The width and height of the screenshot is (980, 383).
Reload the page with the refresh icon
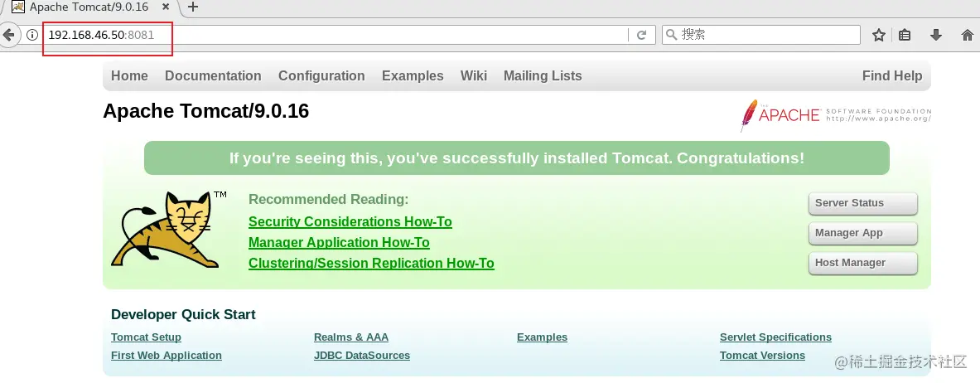pos(641,35)
